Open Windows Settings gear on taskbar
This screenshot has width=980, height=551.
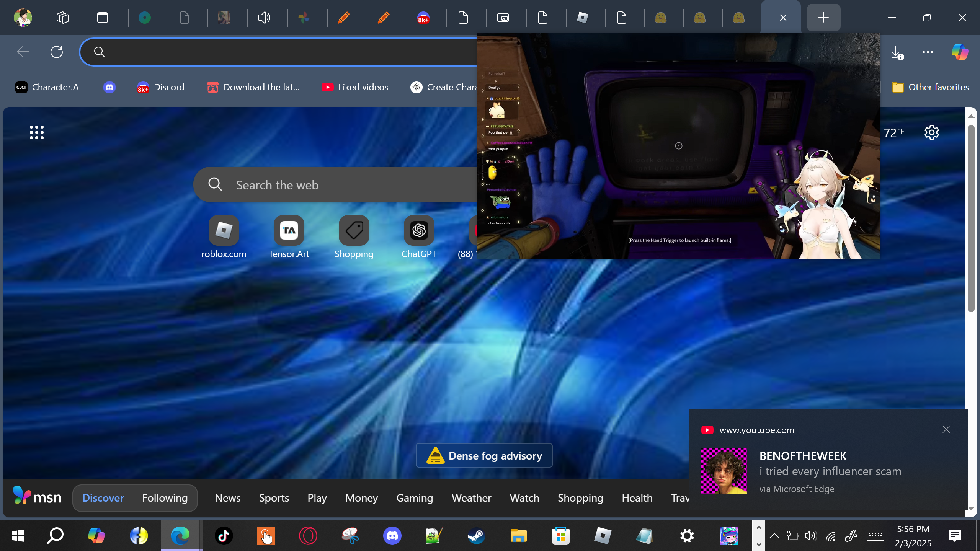pyautogui.click(x=687, y=536)
